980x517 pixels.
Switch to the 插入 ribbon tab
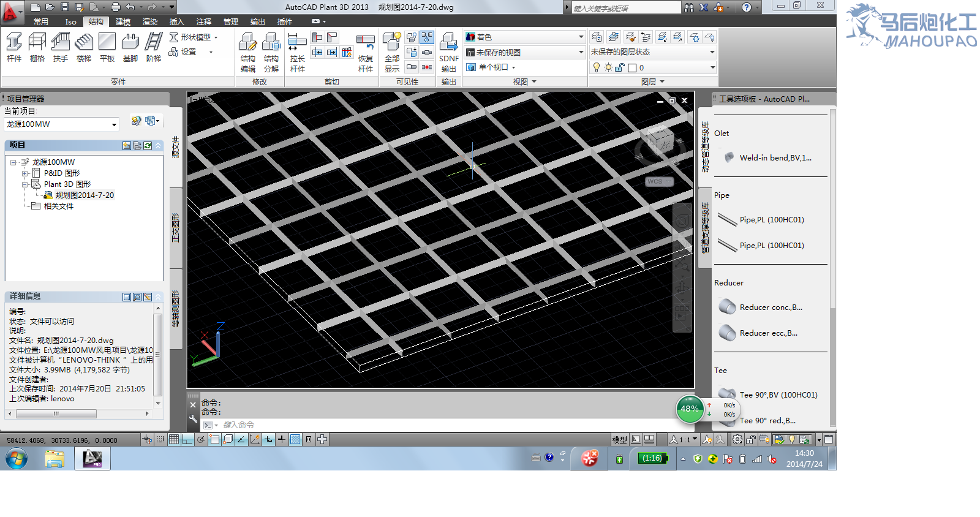point(177,21)
